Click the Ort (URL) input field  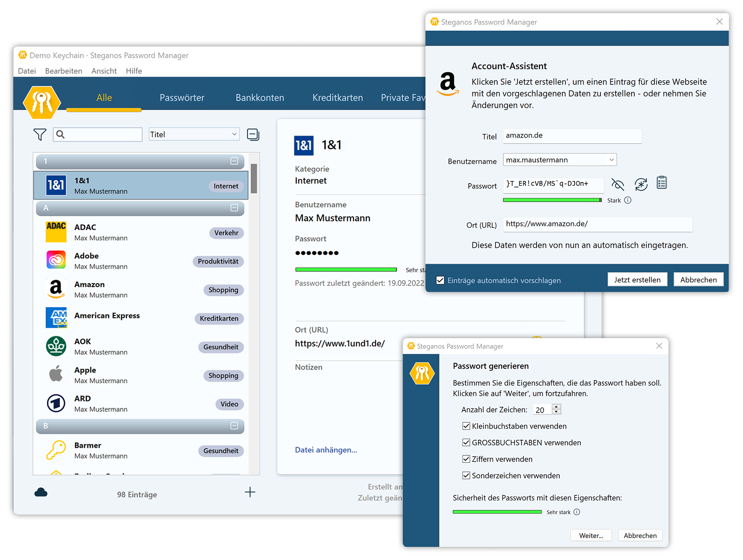tap(597, 224)
